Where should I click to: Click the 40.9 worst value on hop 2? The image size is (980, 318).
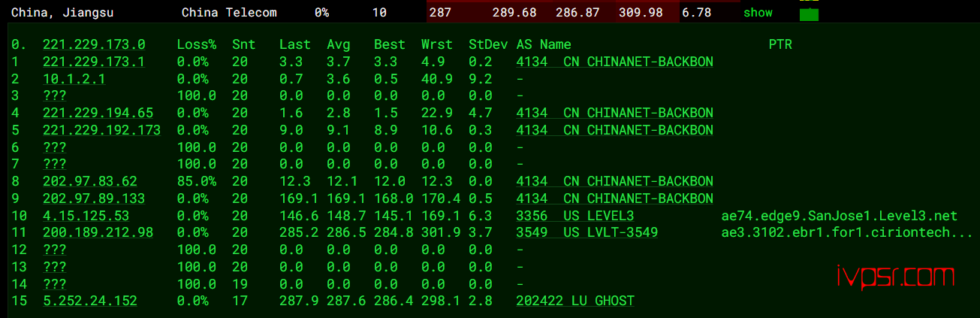coord(436,79)
